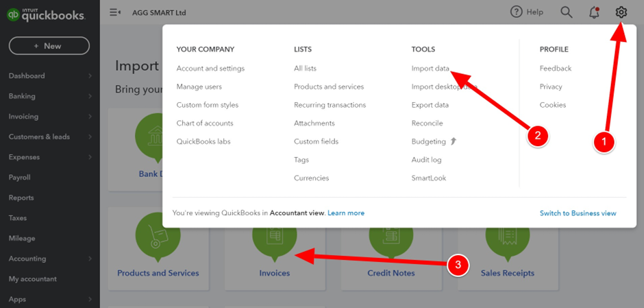Open the Sales Receipts import link
Image resolution: width=644 pixels, height=308 pixels.
tap(507, 273)
